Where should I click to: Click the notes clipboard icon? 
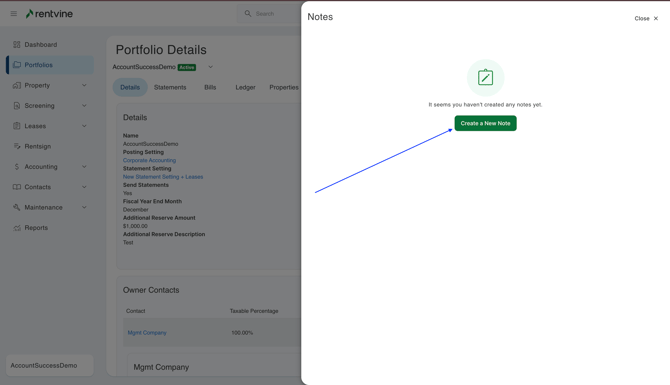point(485,77)
